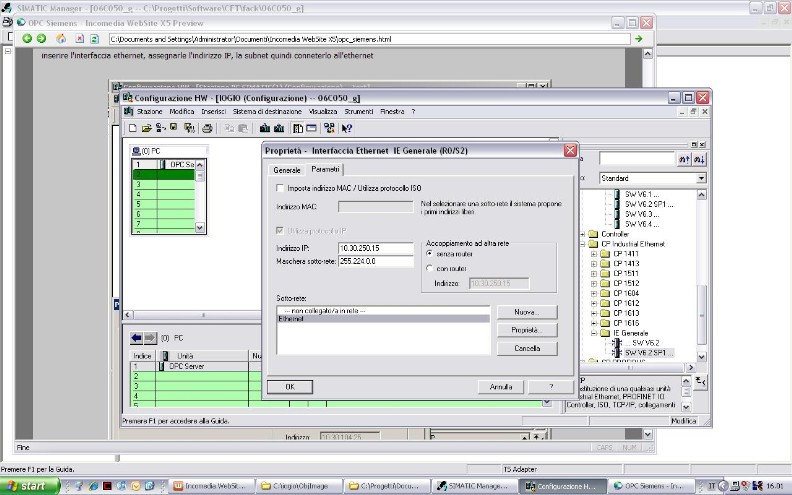Expand the Controller folder in catalog
The image size is (792, 495).
coord(583,234)
